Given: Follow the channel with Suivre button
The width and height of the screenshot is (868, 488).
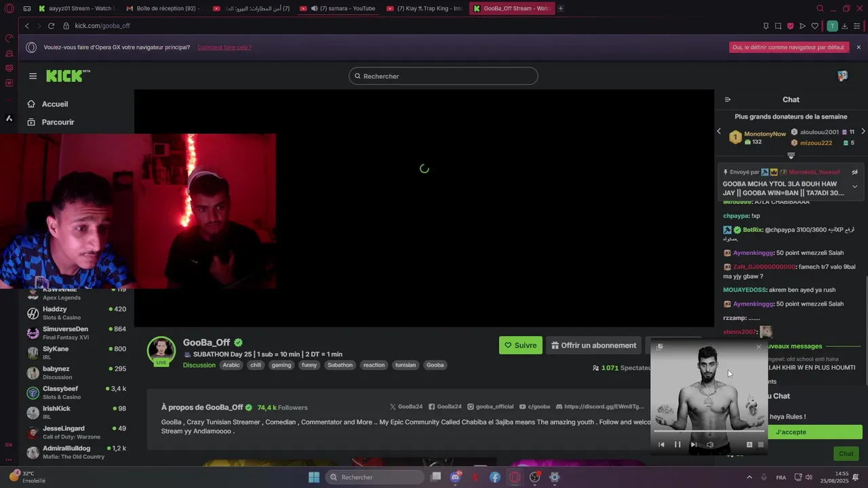Looking at the screenshot, I should [521, 345].
